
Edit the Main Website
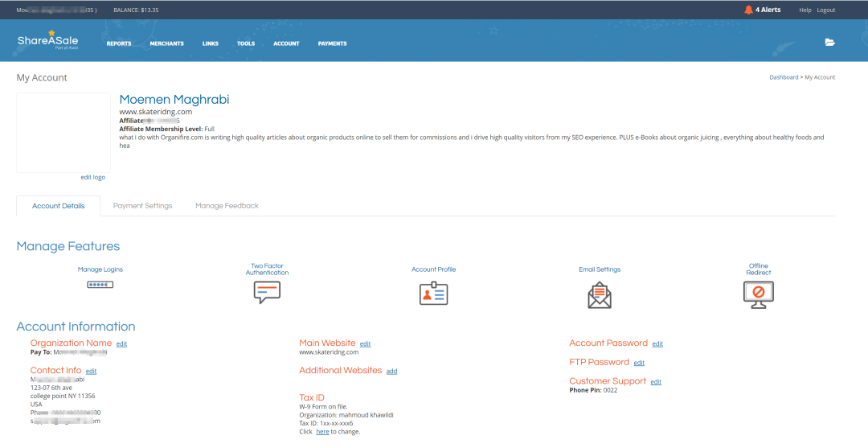tap(366, 344)
